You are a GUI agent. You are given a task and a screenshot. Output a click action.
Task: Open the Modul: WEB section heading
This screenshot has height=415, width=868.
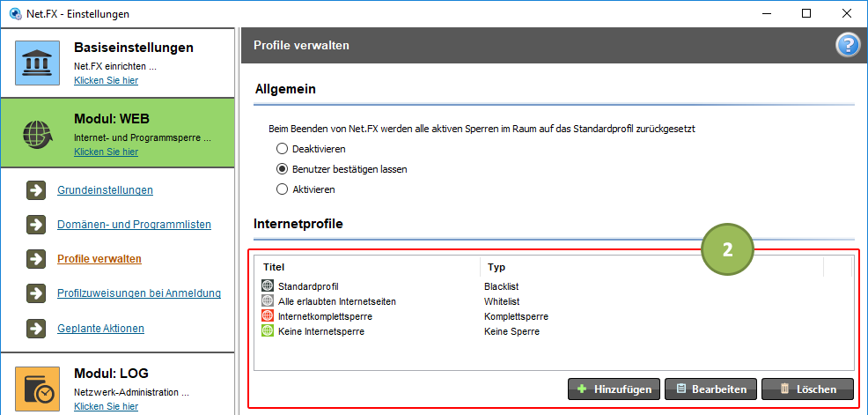click(112, 119)
